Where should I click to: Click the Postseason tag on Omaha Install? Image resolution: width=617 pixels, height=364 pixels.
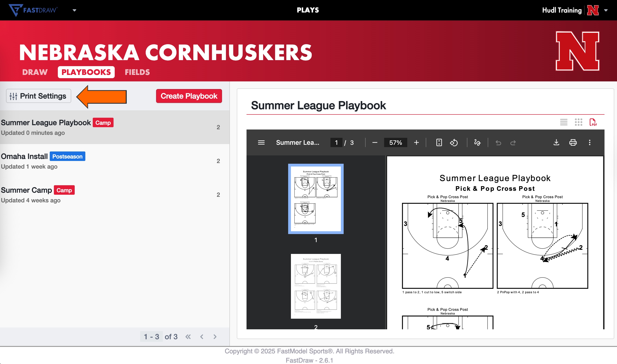[68, 156]
